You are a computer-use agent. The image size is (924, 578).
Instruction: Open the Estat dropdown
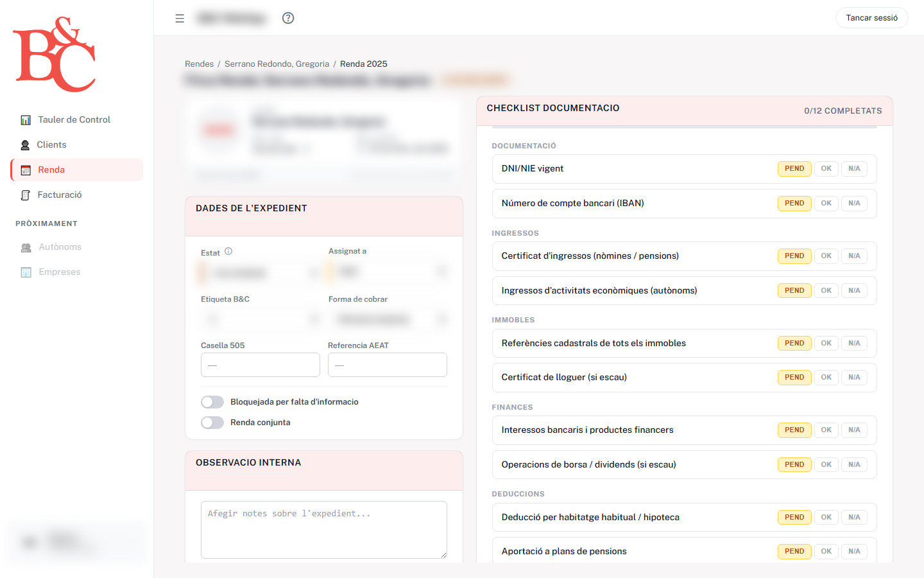260,272
